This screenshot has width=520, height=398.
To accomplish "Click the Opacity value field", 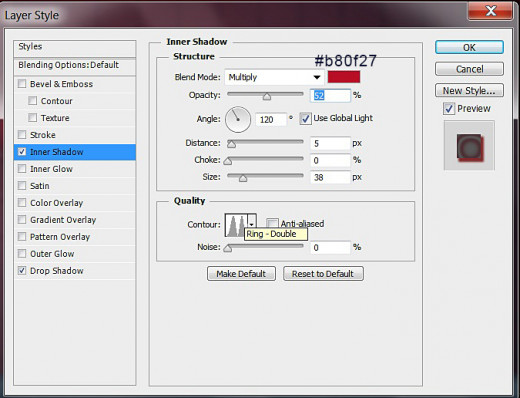I will click(330, 96).
